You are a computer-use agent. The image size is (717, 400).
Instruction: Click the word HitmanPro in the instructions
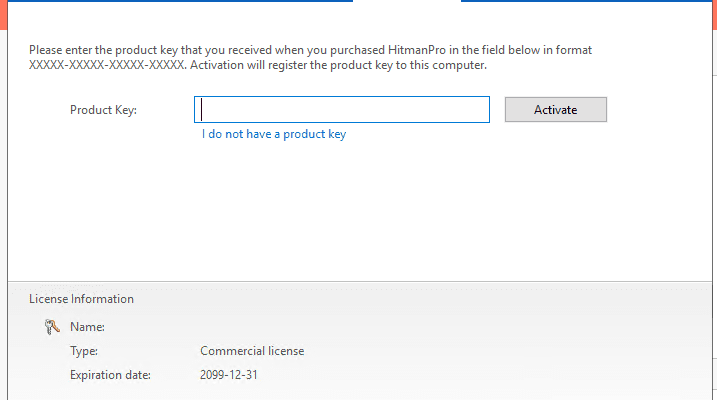[417, 50]
